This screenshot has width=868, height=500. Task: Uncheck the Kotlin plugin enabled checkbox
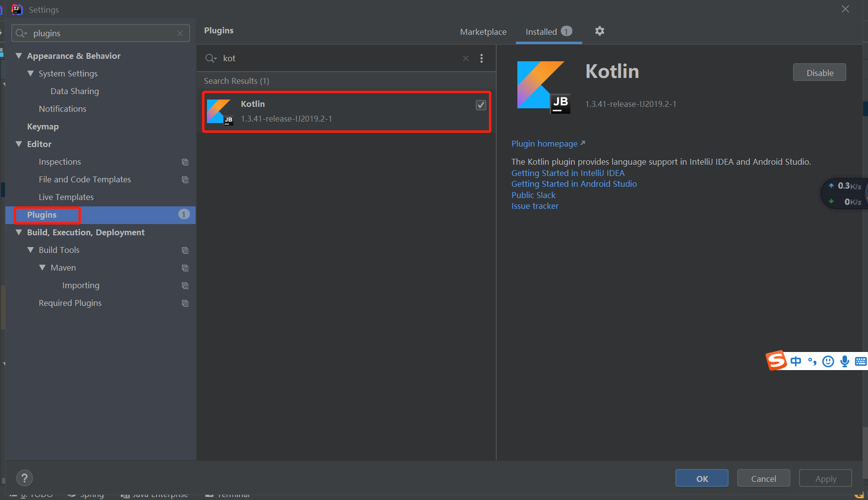(x=481, y=105)
